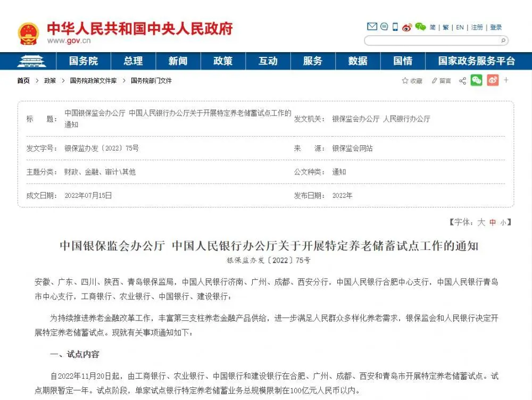Click the mail envelope icon in header

[x=372, y=27]
